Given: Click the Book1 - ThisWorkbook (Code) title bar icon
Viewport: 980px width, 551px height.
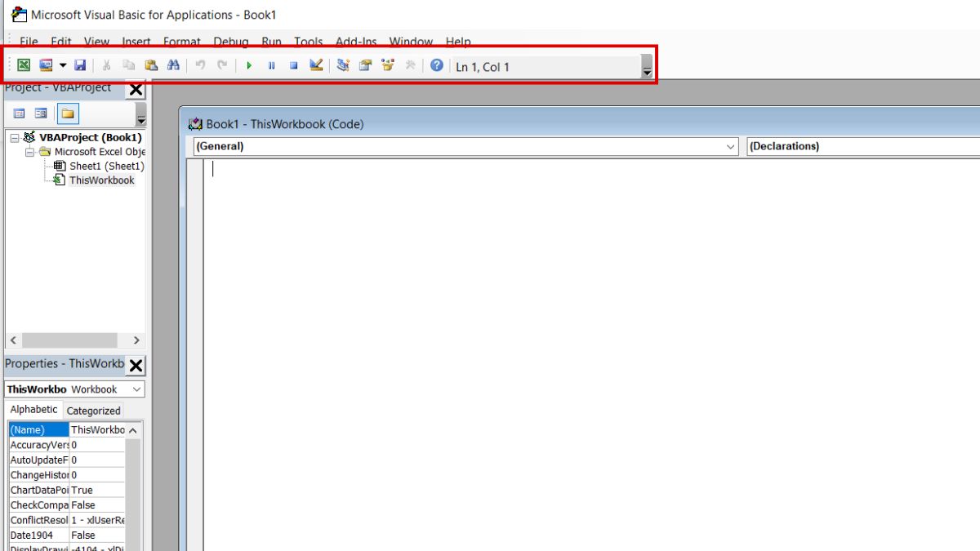Looking at the screenshot, I should click(195, 124).
